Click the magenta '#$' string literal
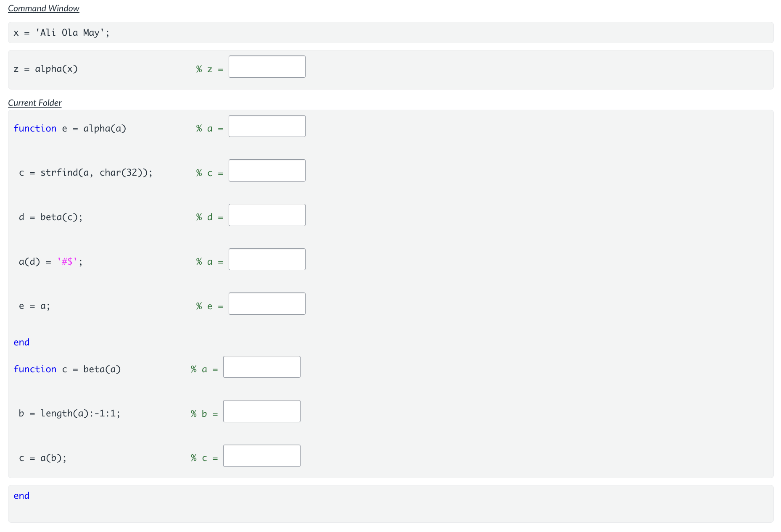781x532 pixels. click(x=67, y=262)
